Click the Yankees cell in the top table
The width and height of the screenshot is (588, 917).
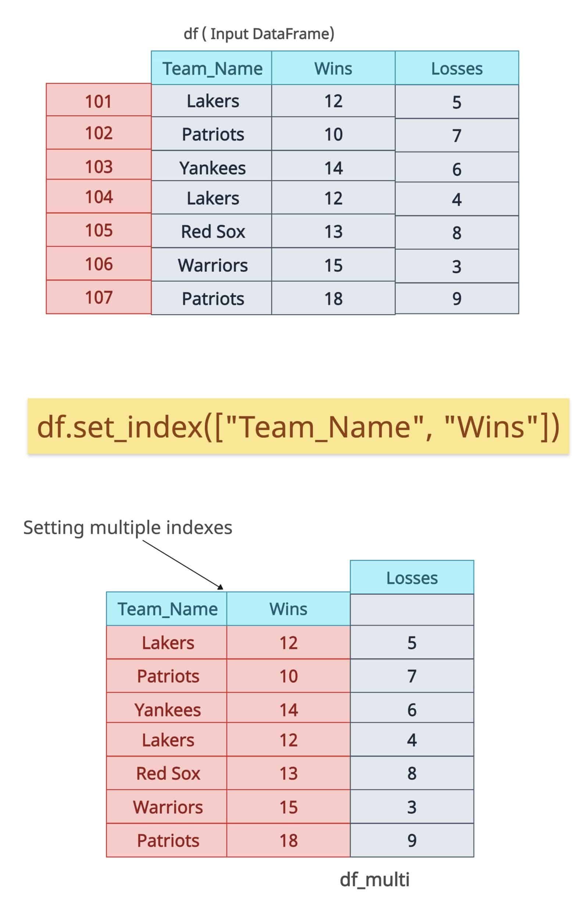pos(212,168)
